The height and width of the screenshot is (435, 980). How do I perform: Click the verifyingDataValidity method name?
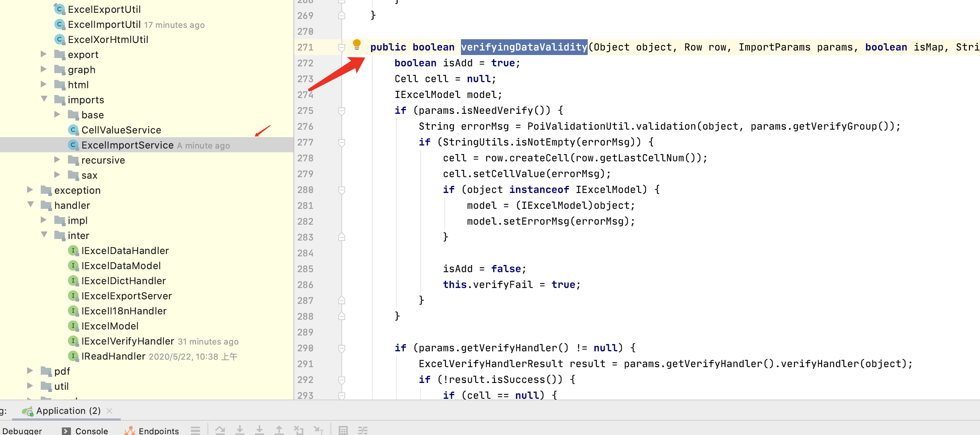pyautogui.click(x=524, y=47)
